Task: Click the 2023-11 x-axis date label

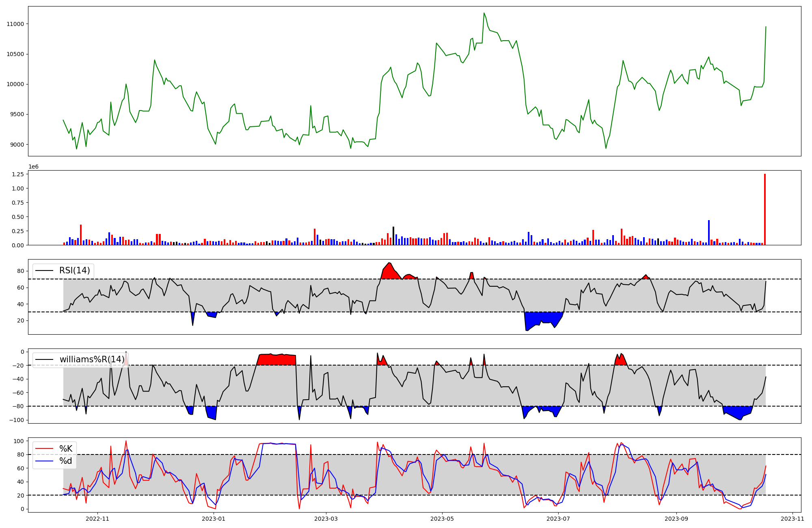Action: point(793,519)
